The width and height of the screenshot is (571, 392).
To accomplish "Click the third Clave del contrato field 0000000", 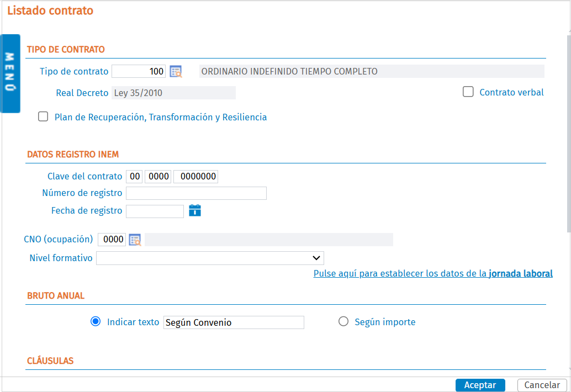I will [196, 177].
